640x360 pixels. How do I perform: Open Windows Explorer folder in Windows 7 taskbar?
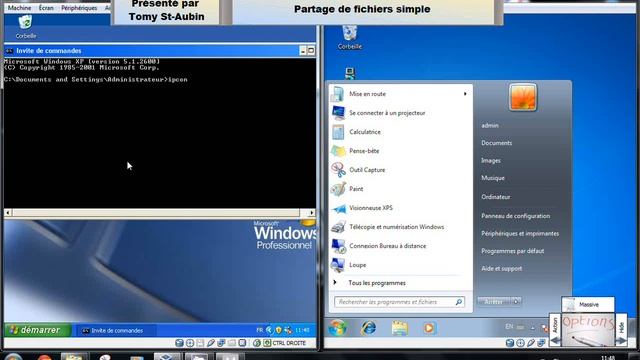click(x=399, y=328)
